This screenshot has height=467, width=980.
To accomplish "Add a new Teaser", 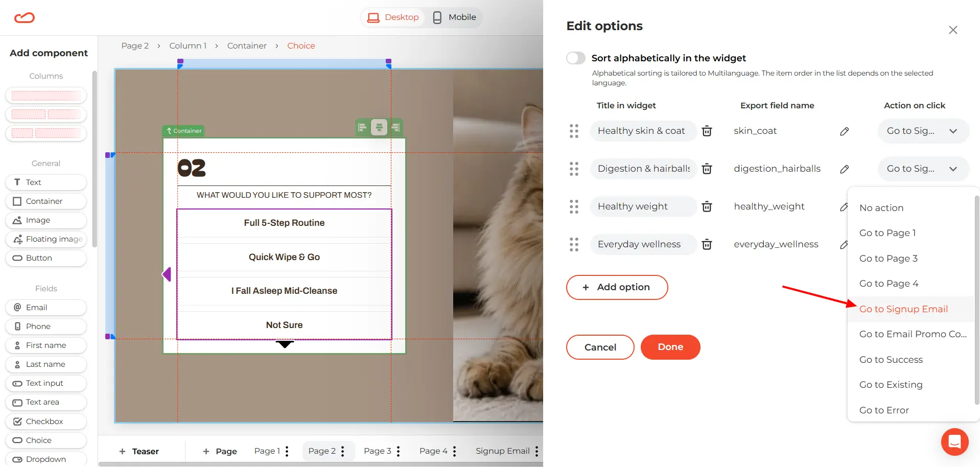I will (139, 452).
